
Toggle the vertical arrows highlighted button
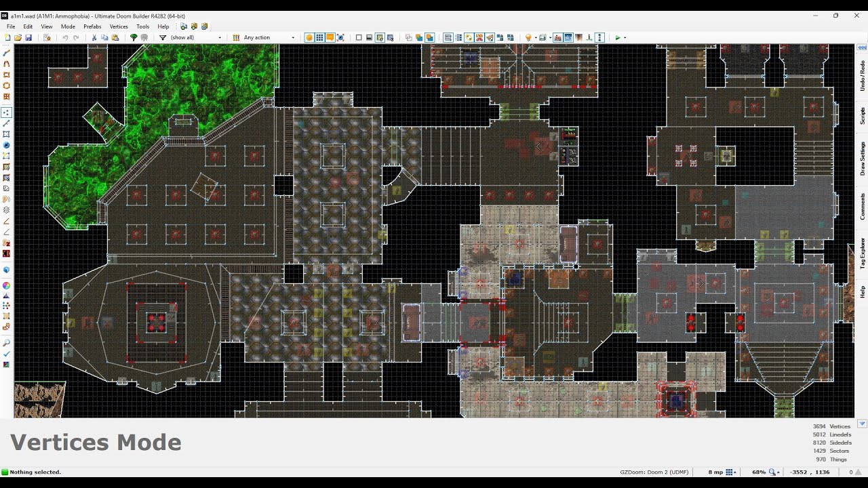tap(601, 37)
